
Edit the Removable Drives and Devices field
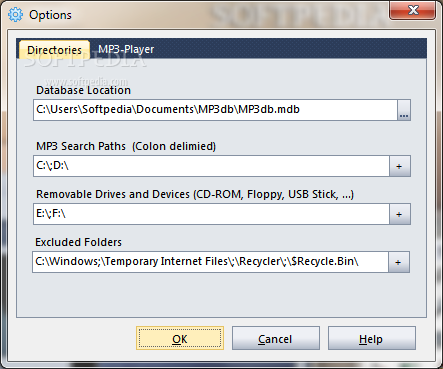[x=211, y=214]
